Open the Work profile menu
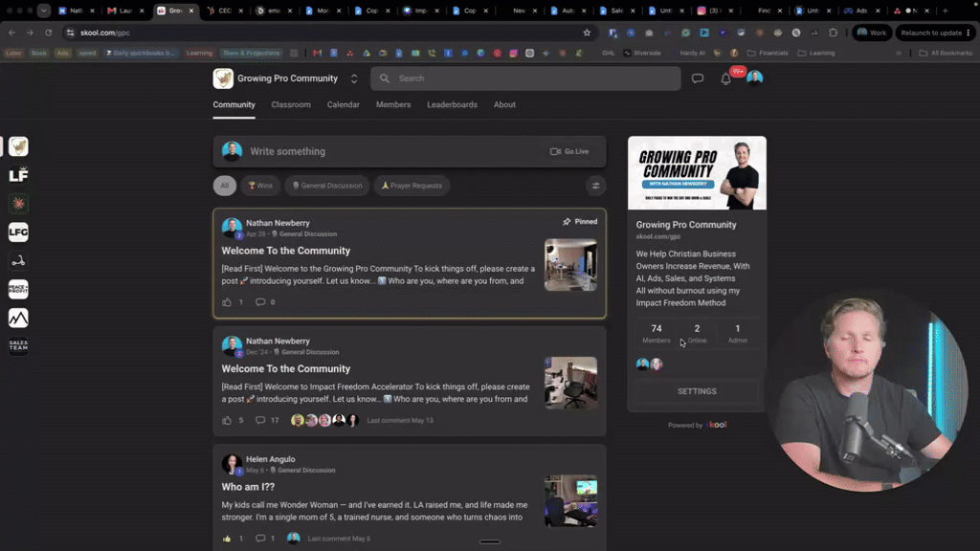This screenshot has width=980, height=551. [x=871, y=33]
